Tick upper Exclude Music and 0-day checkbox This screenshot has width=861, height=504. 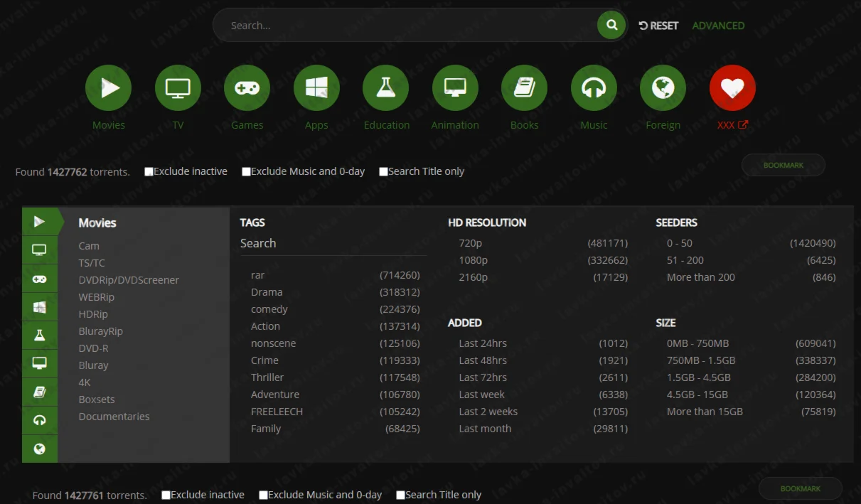(x=246, y=171)
